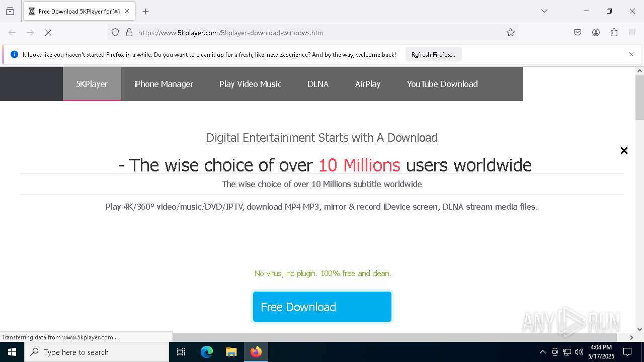Show hidden system tray icons

coord(542,352)
